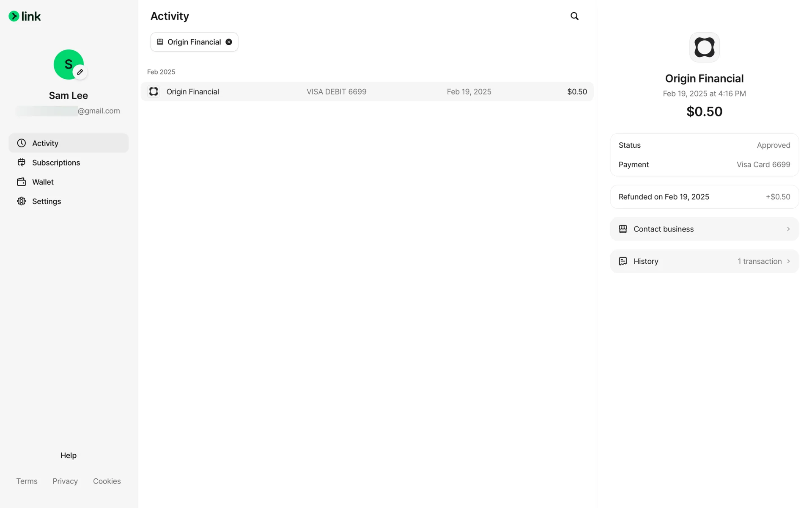The height and width of the screenshot is (508, 812).
Task: Open the Privacy link
Action: pos(65,481)
